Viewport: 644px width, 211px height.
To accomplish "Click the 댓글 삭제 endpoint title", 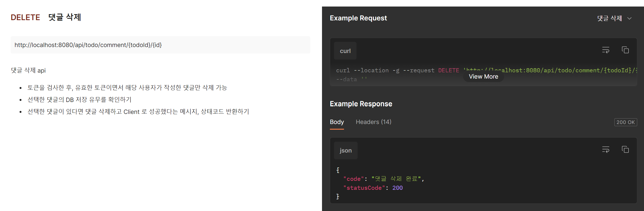I will coord(65,17).
